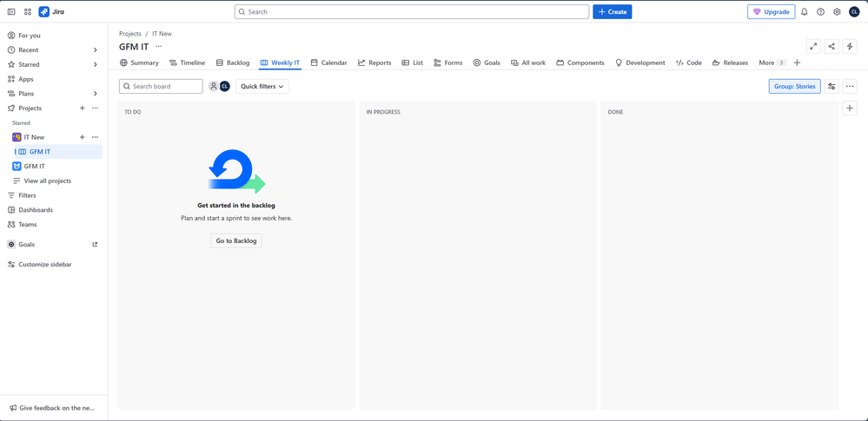Open the All work tab
Image resolution: width=868 pixels, height=421 pixels.
(528, 63)
